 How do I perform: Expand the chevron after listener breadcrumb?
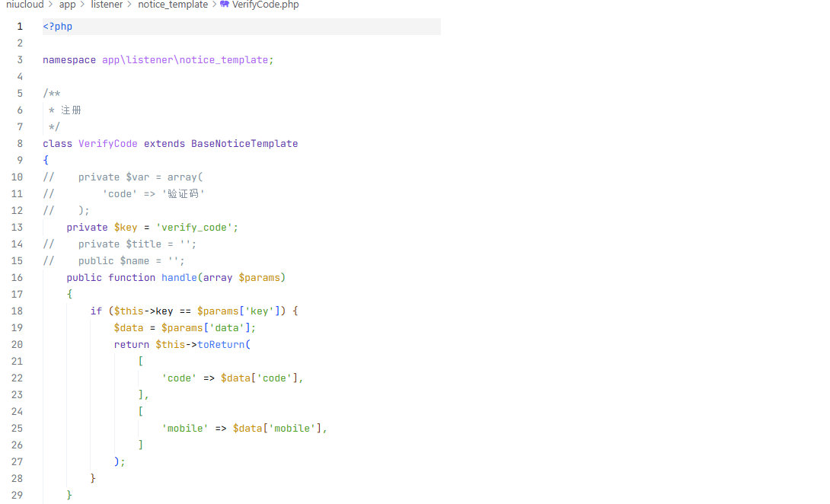pyautogui.click(x=129, y=5)
